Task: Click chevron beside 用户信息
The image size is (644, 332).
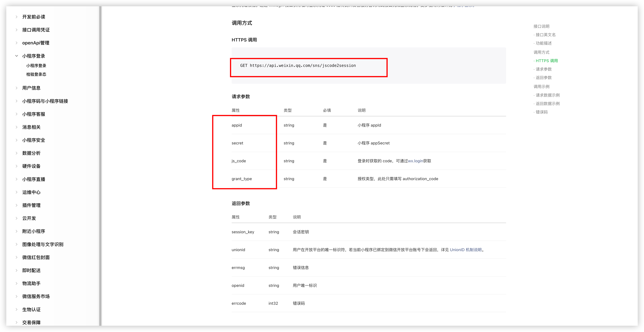Action: coord(16,88)
